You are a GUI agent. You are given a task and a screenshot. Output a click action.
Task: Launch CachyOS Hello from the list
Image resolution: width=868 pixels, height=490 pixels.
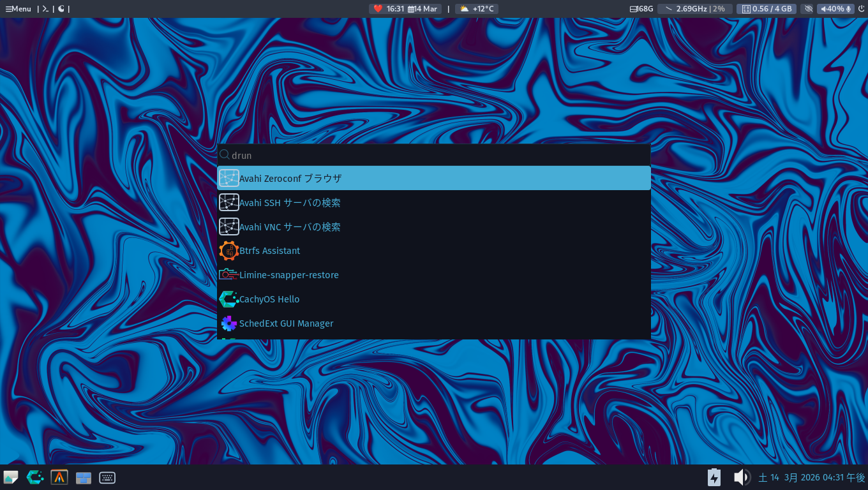434,299
